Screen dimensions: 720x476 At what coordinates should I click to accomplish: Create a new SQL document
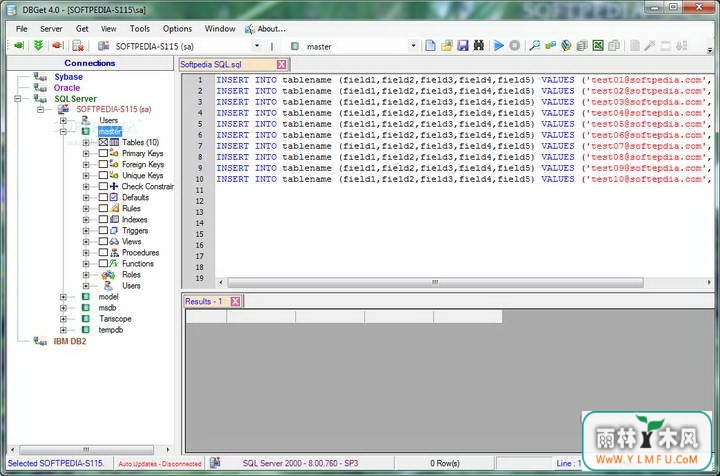(x=430, y=46)
